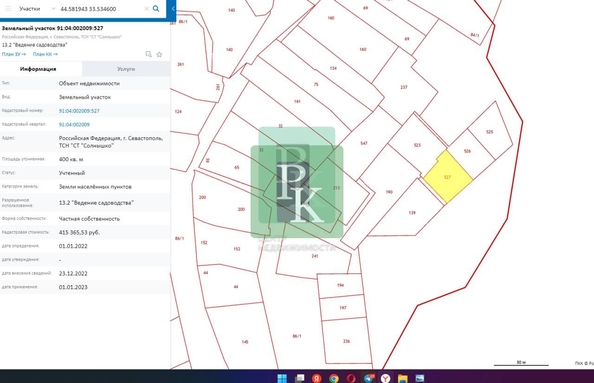Open the Windows Start button
Image resolution: width=594 pixels, height=383 pixels.
tap(282, 378)
